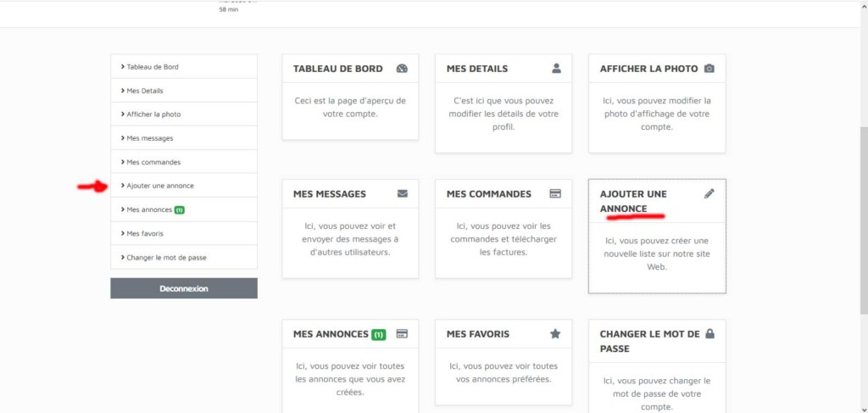Open the TABLEAU DE BORD card title
This screenshot has width=868, height=413.
coord(337,69)
